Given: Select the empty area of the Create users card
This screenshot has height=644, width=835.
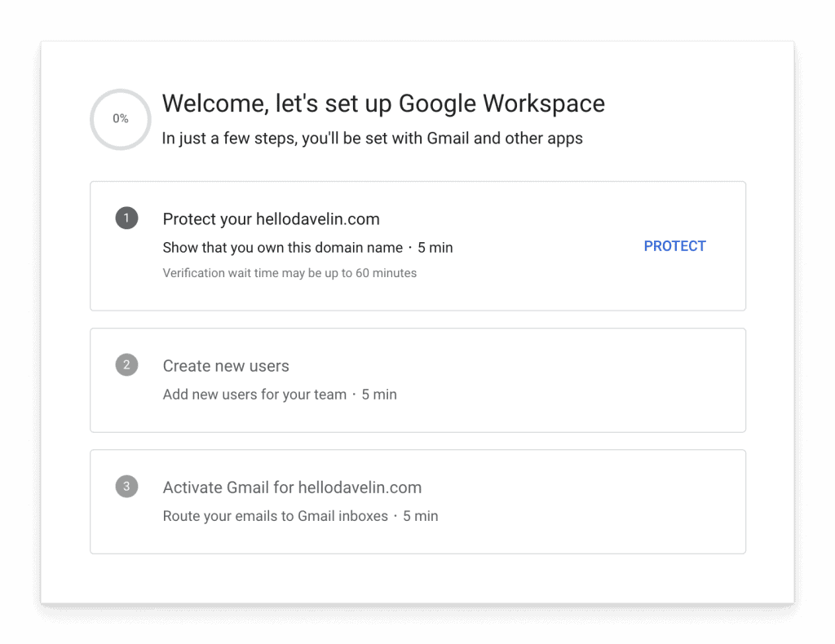Looking at the screenshot, I should coord(559,380).
